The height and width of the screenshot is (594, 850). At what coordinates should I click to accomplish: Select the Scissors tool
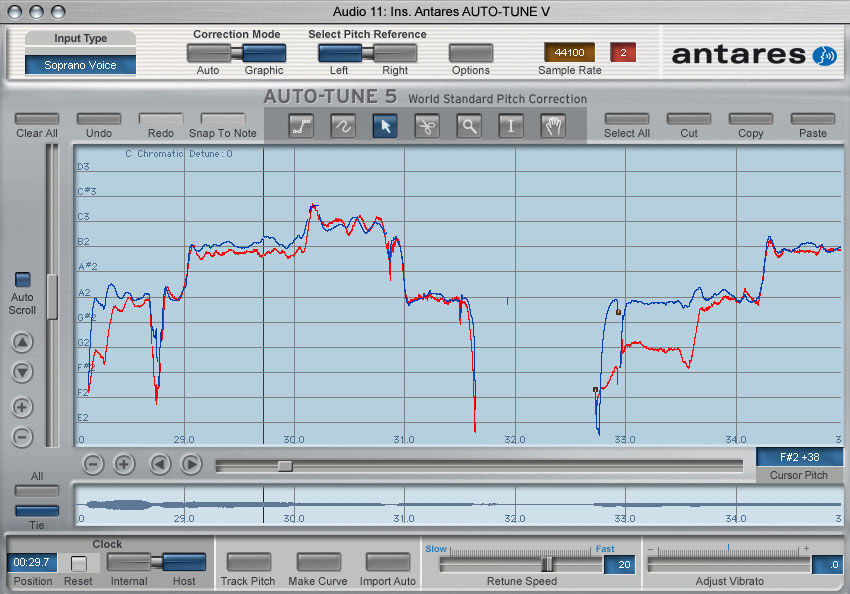[427, 126]
